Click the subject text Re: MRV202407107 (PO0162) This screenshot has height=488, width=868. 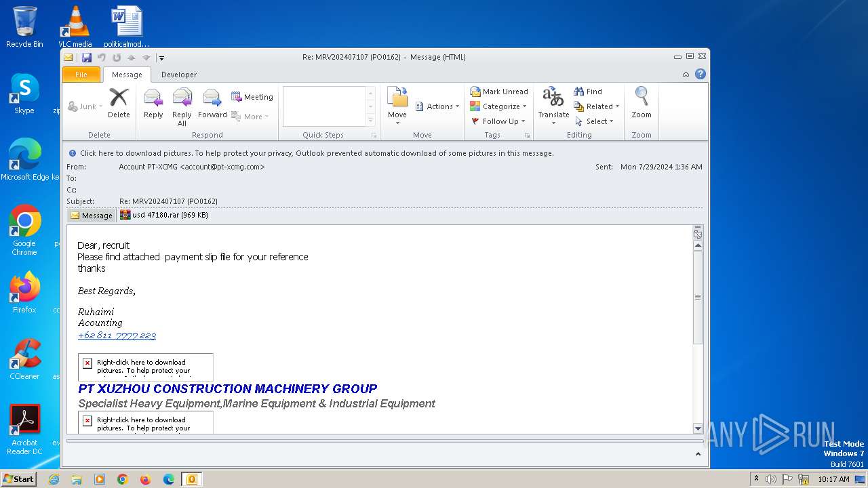point(169,201)
